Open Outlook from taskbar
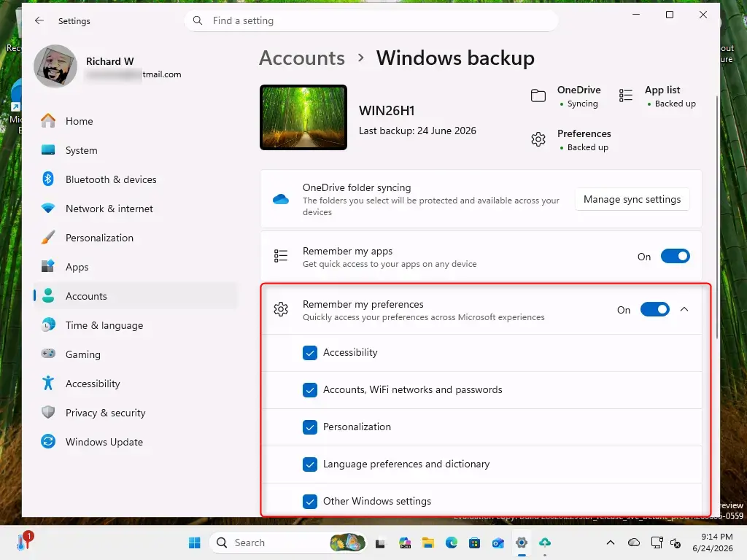Image resolution: width=747 pixels, height=560 pixels. coord(498,542)
